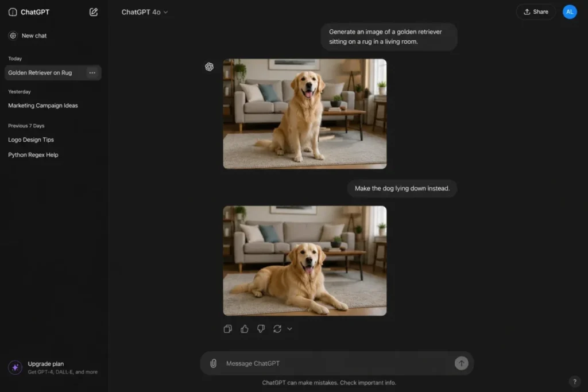Open the lying down golden retriever image
The image size is (588, 392).
click(x=305, y=261)
